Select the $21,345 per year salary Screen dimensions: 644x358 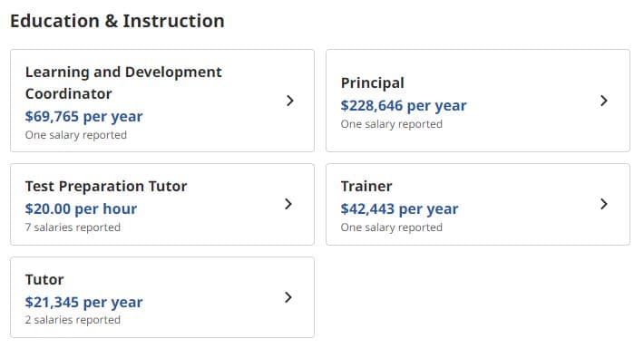pos(83,302)
